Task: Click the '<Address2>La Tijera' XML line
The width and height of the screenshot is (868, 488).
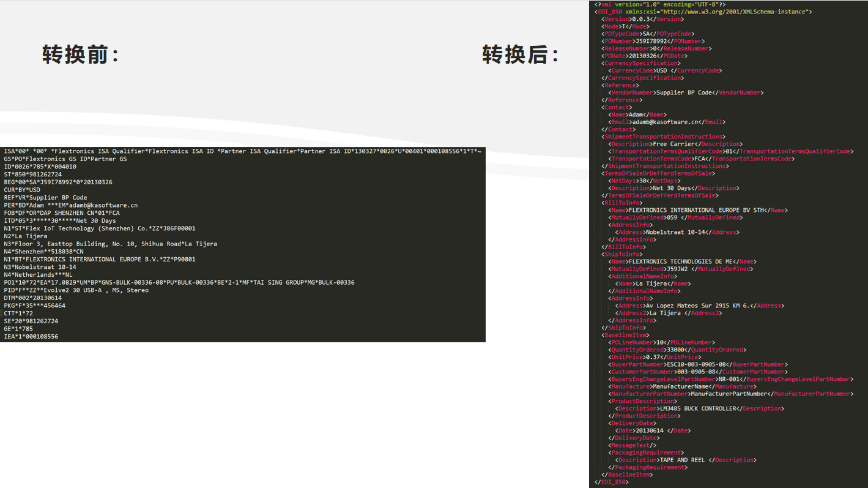Action: (669, 313)
